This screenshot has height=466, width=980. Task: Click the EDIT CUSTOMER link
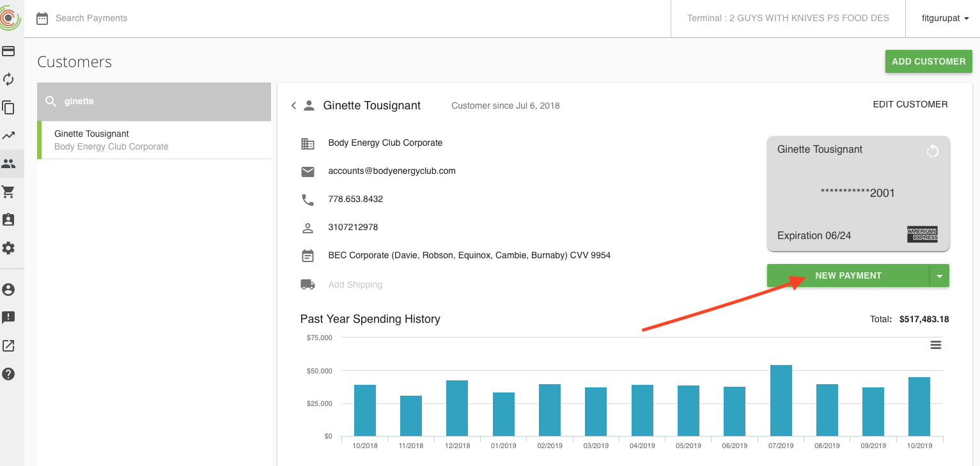910,104
